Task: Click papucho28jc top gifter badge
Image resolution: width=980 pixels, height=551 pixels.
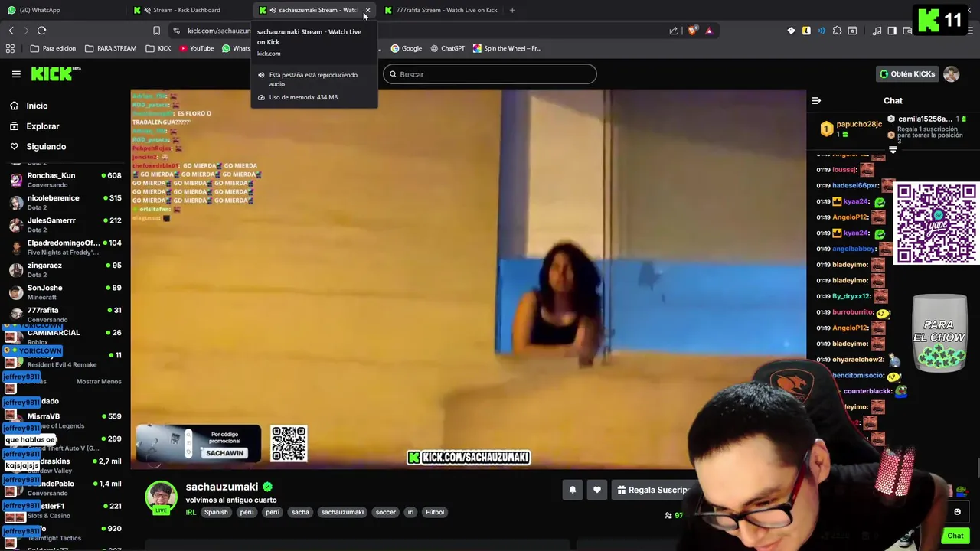Action: 851,128
